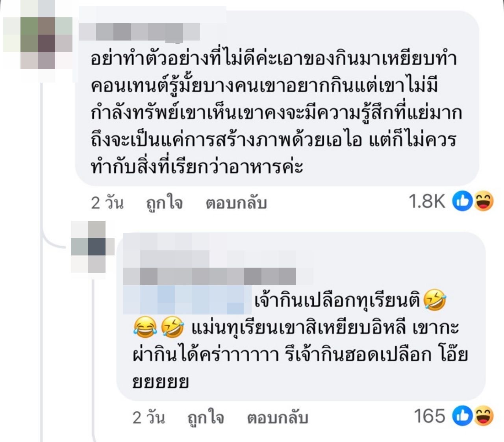
Task: Open the 1.8K reactions count
Action: tap(427, 202)
